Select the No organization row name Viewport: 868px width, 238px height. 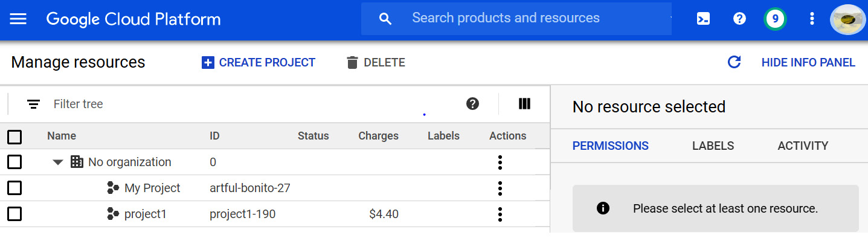pos(130,162)
